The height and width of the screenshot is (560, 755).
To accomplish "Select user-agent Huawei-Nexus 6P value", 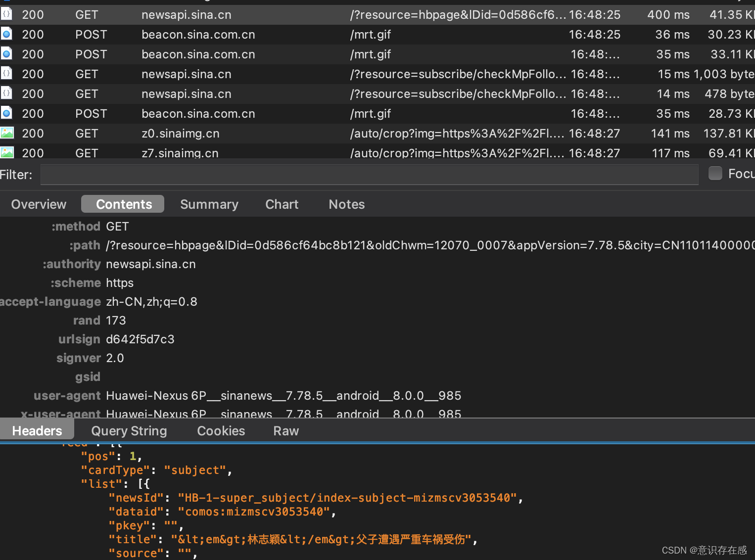I will click(283, 396).
